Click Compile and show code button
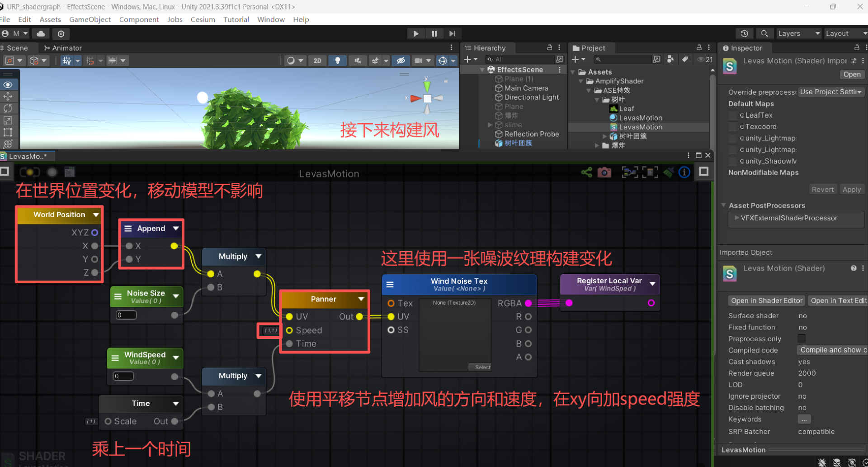 pos(831,350)
